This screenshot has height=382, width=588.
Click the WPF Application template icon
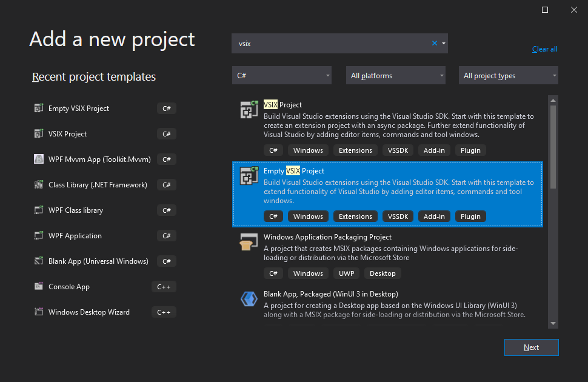coord(39,236)
